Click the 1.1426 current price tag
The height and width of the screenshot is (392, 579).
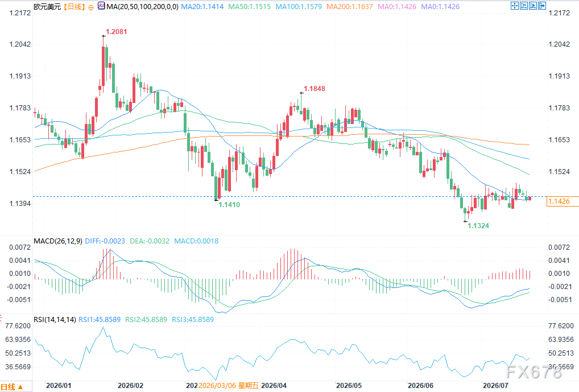(x=559, y=201)
